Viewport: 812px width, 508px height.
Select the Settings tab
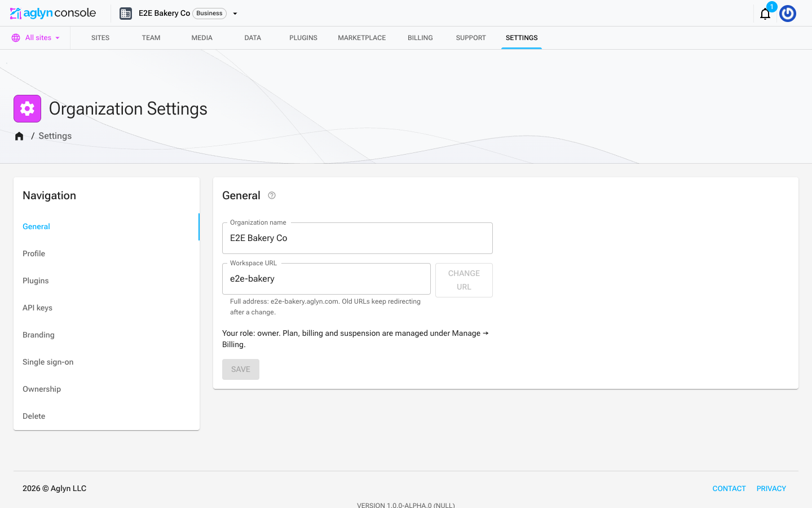522,38
